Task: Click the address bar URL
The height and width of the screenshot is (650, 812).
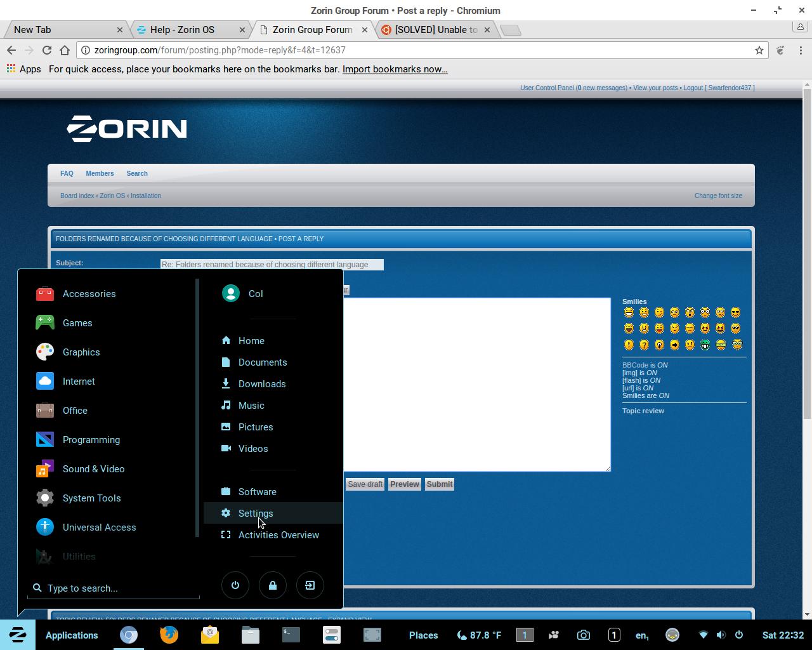Action: (220, 50)
